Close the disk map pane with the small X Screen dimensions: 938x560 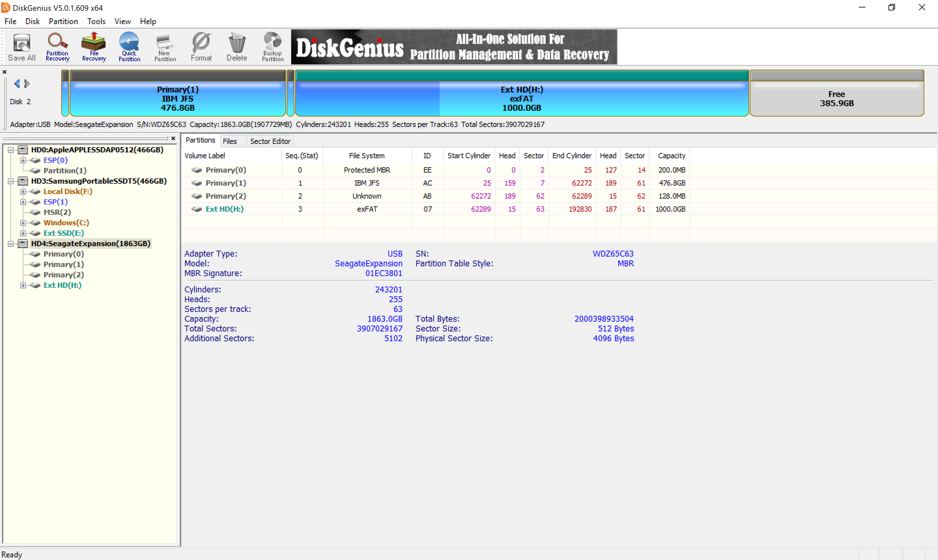click(x=5, y=72)
